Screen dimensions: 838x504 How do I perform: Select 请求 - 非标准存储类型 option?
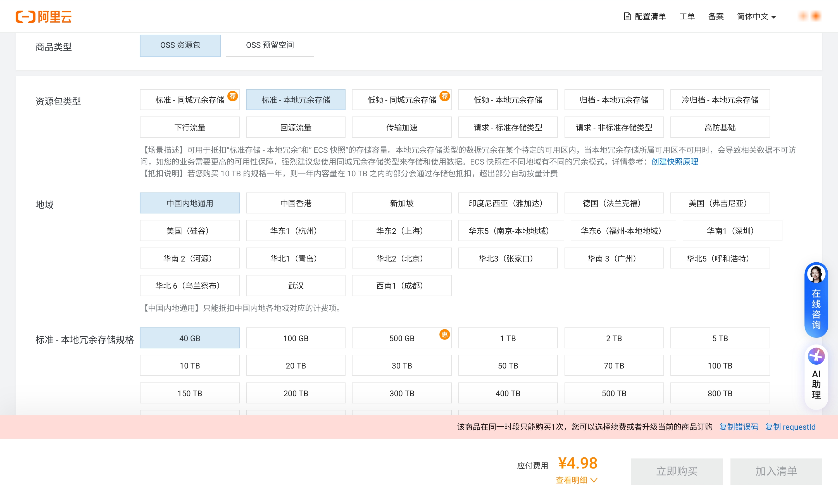pos(614,127)
